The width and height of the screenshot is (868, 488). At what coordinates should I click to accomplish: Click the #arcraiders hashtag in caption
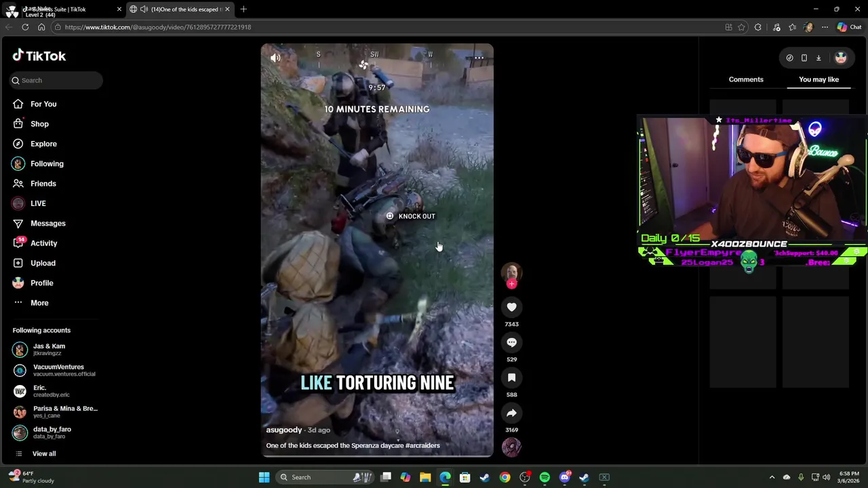click(x=422, y=445)
